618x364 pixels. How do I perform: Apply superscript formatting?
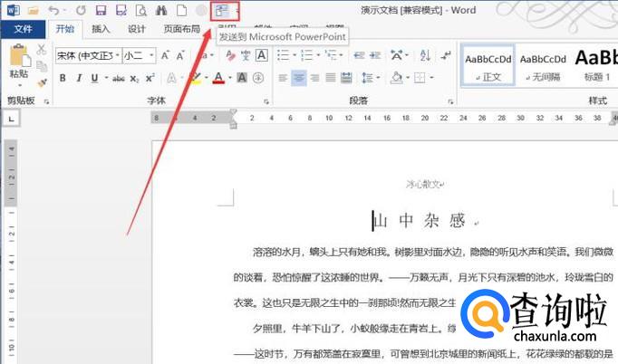tap(151, 78)
